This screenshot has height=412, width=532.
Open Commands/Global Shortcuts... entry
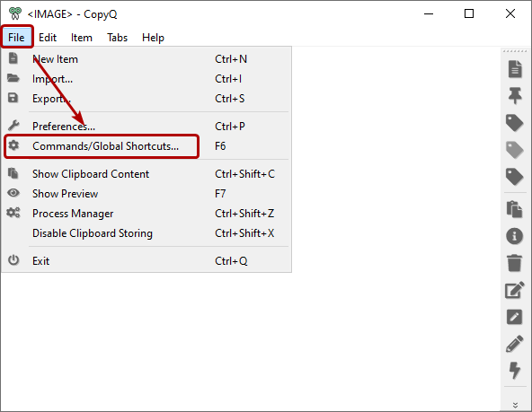[146, 146]
